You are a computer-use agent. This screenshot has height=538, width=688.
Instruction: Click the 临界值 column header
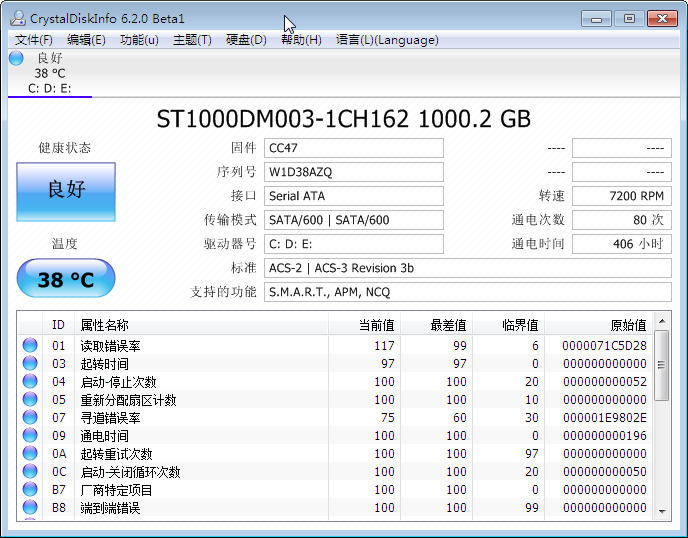pos(508,325)
